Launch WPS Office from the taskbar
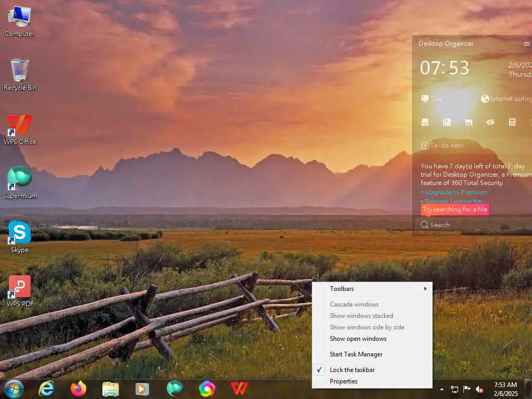 (239, 389)
